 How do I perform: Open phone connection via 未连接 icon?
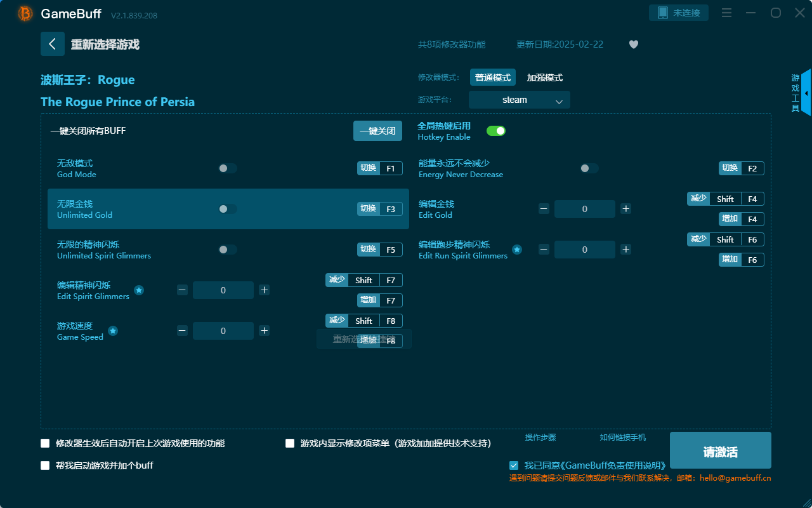tap(678, 12)
